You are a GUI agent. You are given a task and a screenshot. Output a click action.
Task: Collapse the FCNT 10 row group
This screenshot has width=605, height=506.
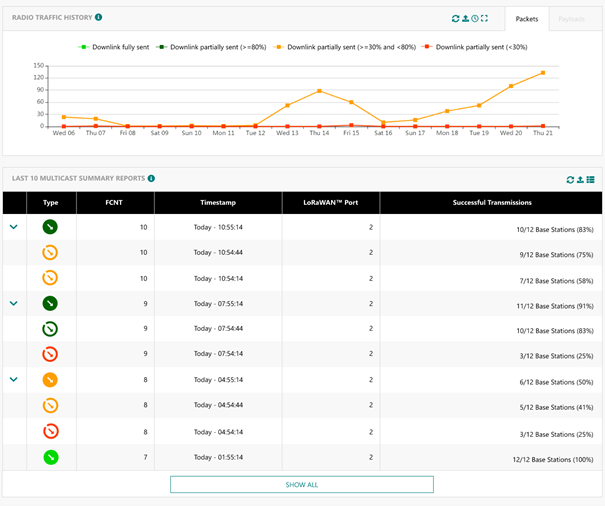[x=14, y=227]
